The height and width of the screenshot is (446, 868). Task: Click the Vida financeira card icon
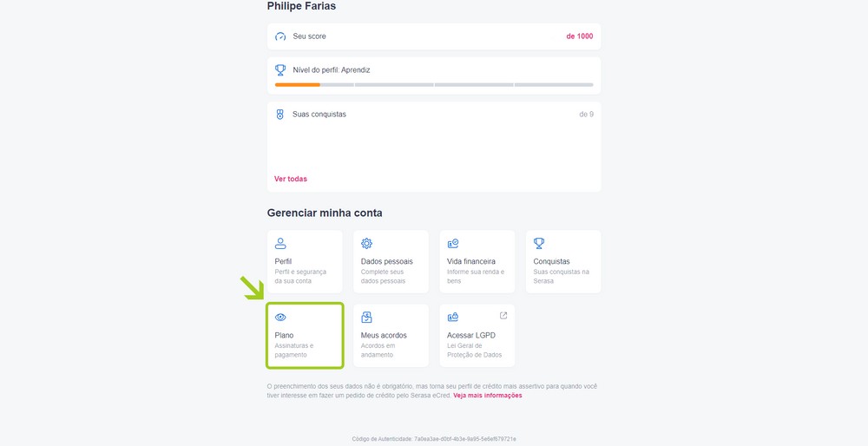[453, 244]
